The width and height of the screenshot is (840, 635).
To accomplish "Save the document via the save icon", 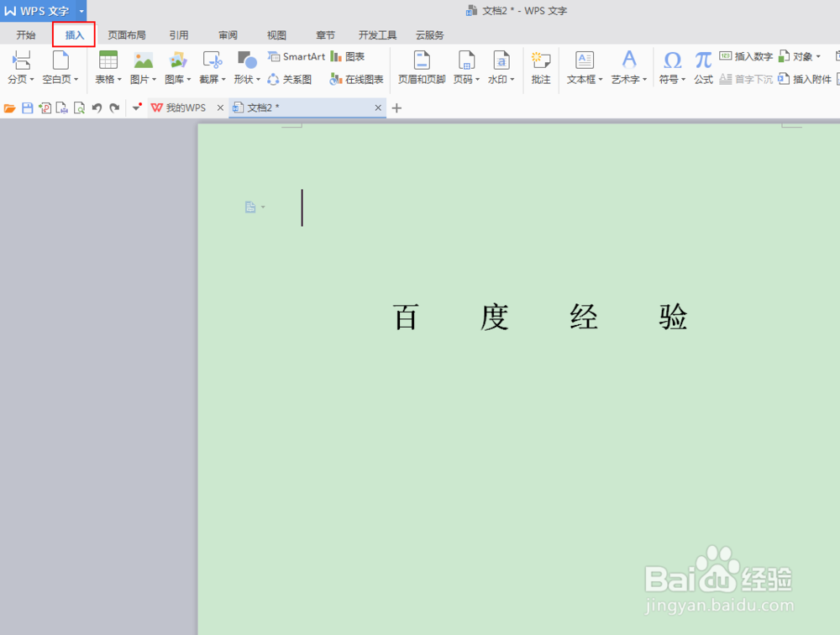I will click(29, 108).
